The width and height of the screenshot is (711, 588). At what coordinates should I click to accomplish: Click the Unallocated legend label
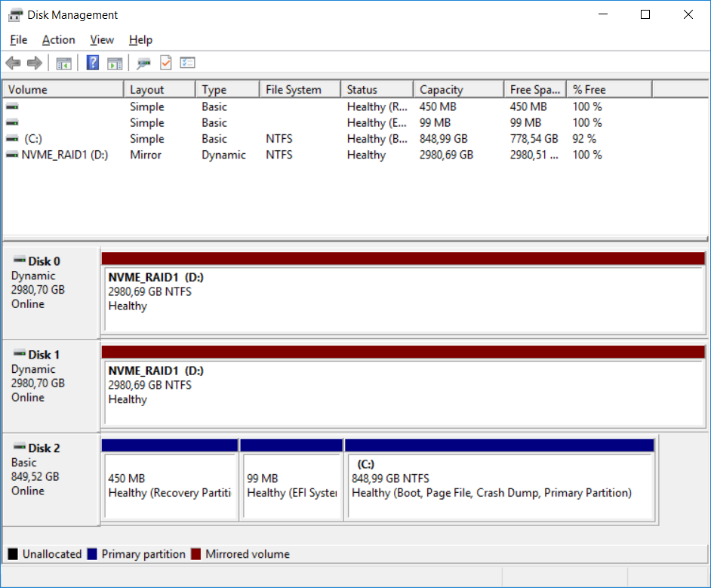(52, 554)
